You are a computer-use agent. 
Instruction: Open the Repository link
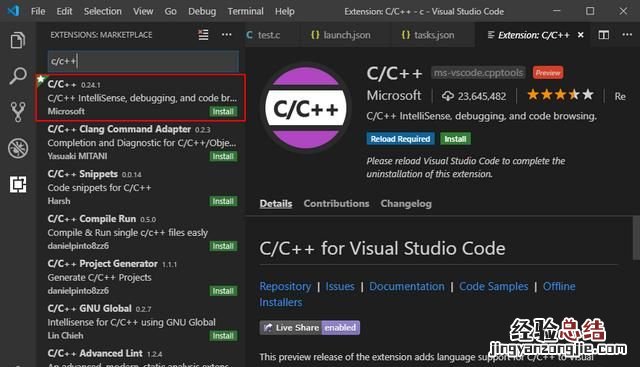(285, 286)
